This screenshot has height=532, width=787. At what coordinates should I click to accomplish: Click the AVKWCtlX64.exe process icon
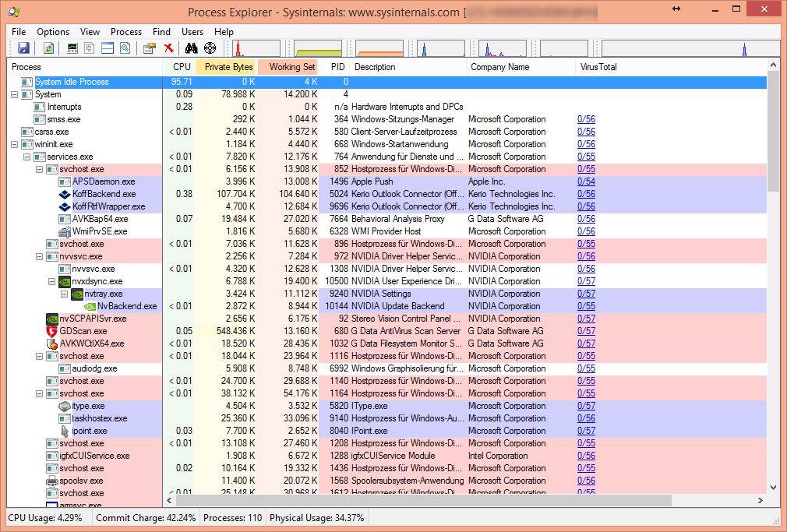[52, 344]
